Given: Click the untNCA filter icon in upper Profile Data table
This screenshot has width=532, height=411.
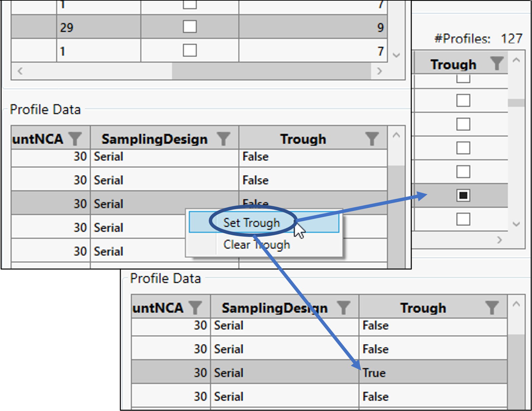Looking at the screenshot, I should point(75,139).
